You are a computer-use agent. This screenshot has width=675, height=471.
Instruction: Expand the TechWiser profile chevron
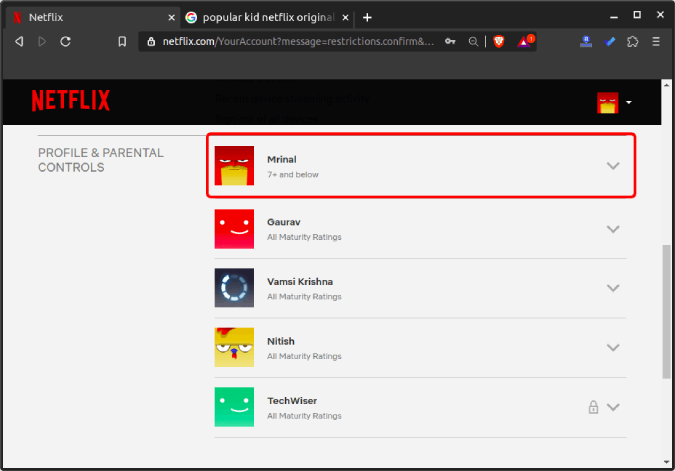[x=613, y=407]
